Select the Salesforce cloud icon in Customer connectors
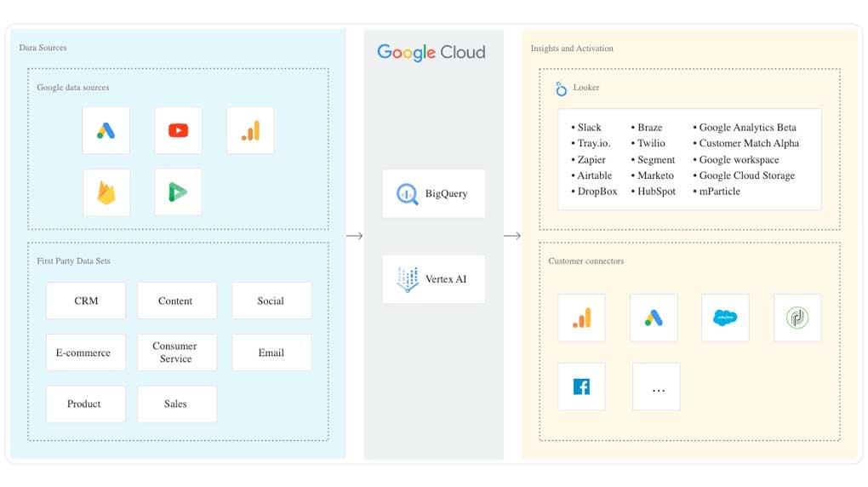Image resolution: width=868 pixels, height=487 pixels. (x=725, y=318)
